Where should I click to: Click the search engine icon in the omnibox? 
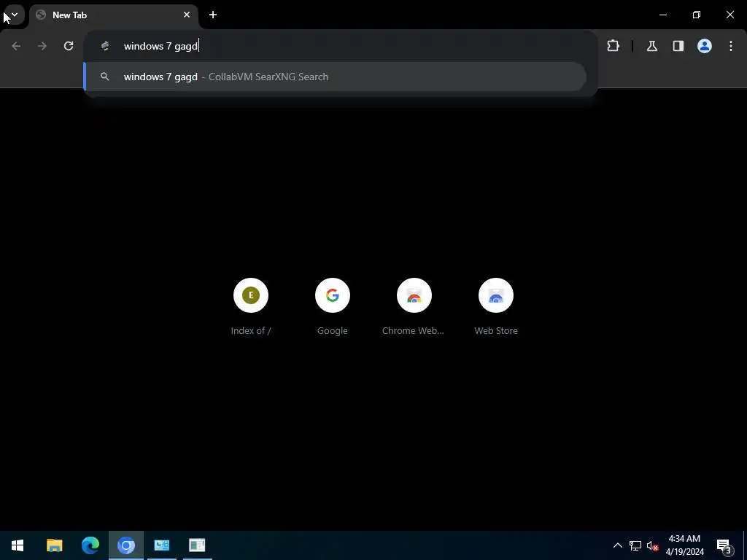pyautogui.click(x=105, y=46)
